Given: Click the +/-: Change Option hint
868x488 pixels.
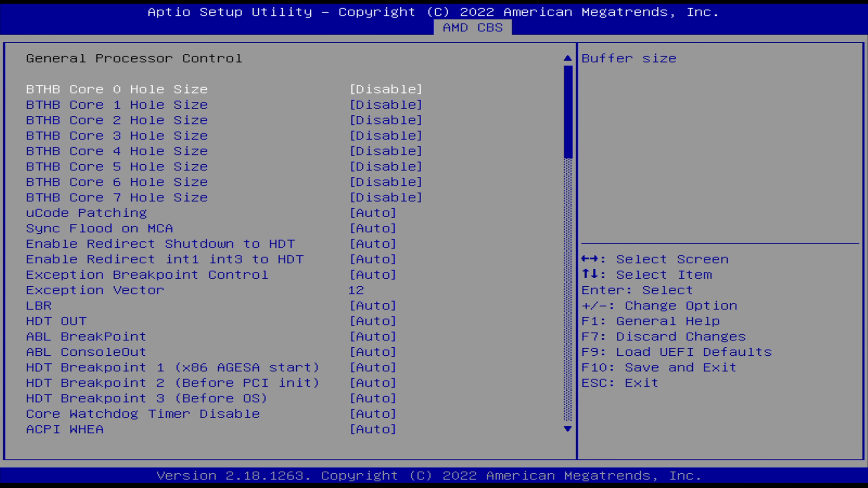Looking at the screenshot, I should 659,306.
